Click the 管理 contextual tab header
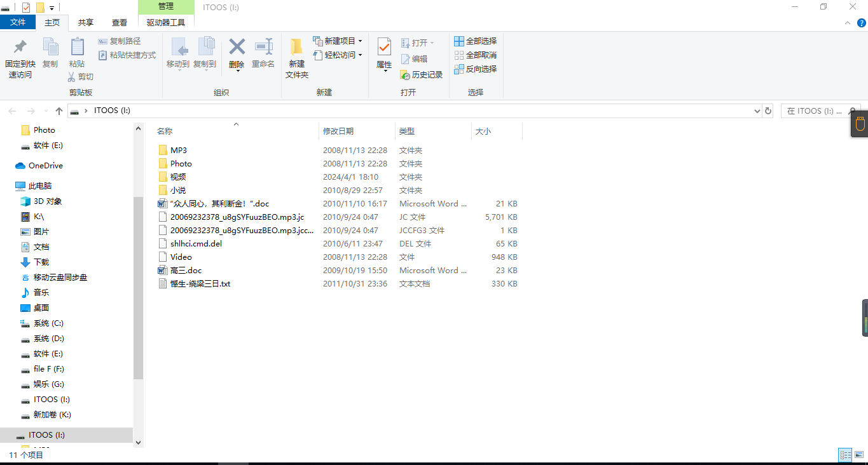This screenshot has width=868, height=465. pyautogui.click(x=166, y=6)
